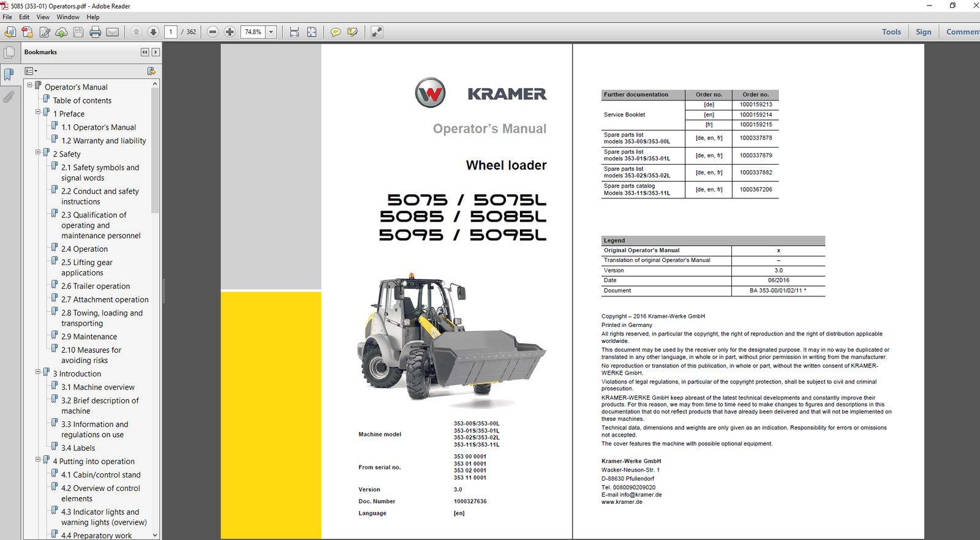Click the page number input field

pos(171,32)
